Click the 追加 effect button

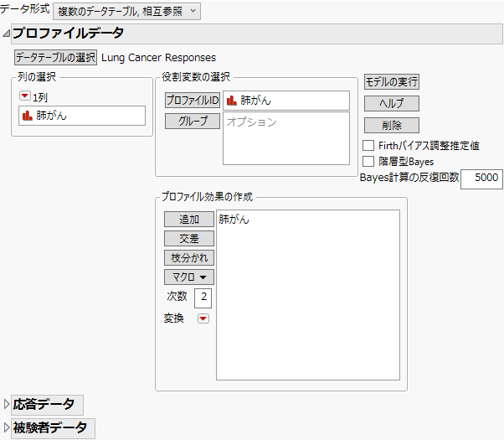click(x=188, y=220)
